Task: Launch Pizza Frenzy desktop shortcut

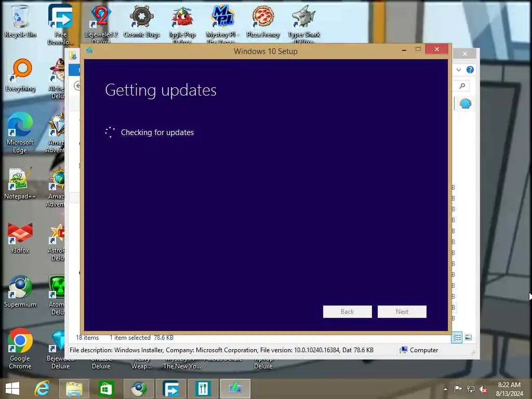Action: coord(263,21)
